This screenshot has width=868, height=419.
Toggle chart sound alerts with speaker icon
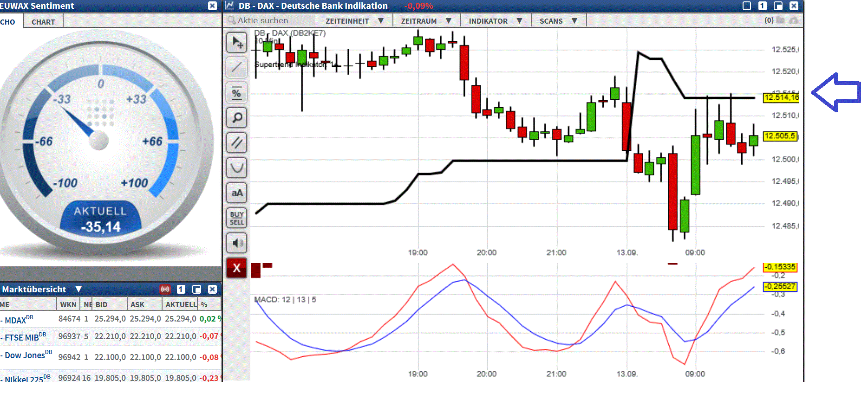point(237,243)
